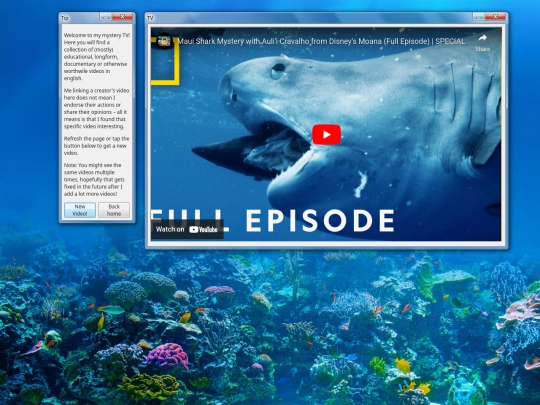This screenshot has width=540, height=405.
Task: Open the video title link
Action: 321,42
